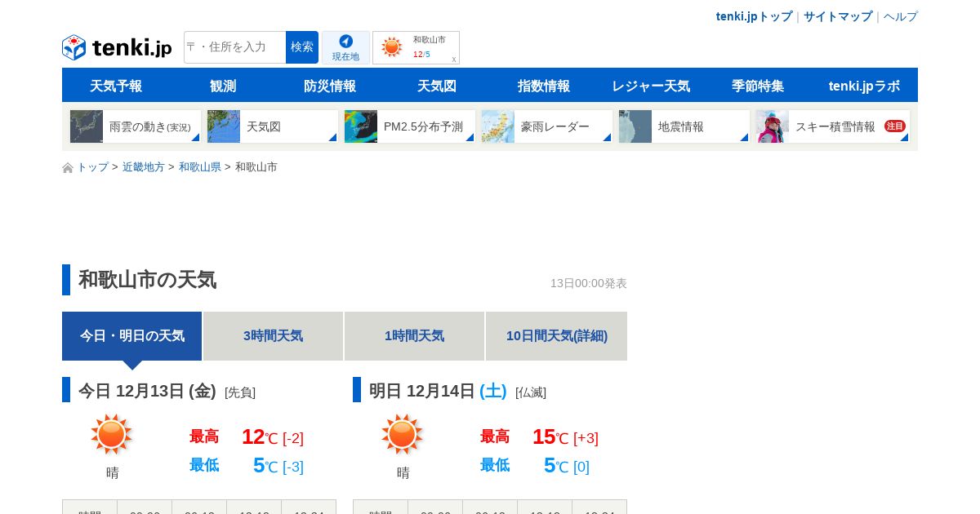Switch to the 10日間天気(詳細) tab
This screenshot has width=980, height=514.
pos(557,336)
